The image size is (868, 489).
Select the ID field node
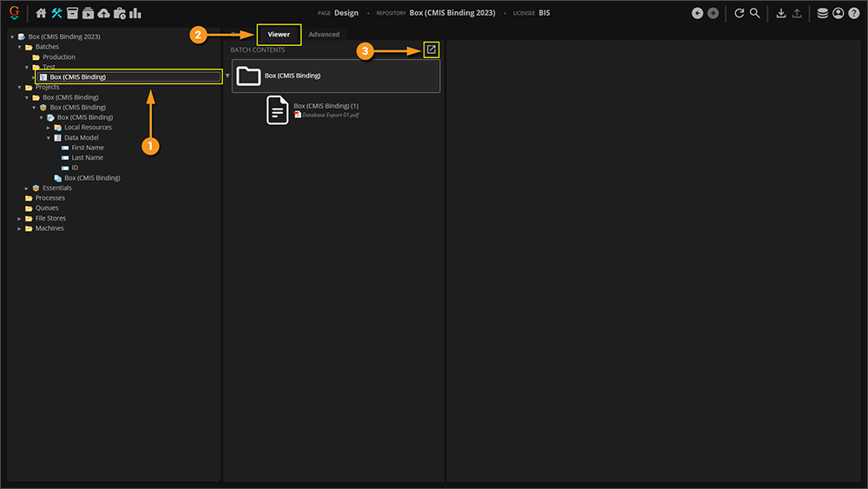coord(75,168)
